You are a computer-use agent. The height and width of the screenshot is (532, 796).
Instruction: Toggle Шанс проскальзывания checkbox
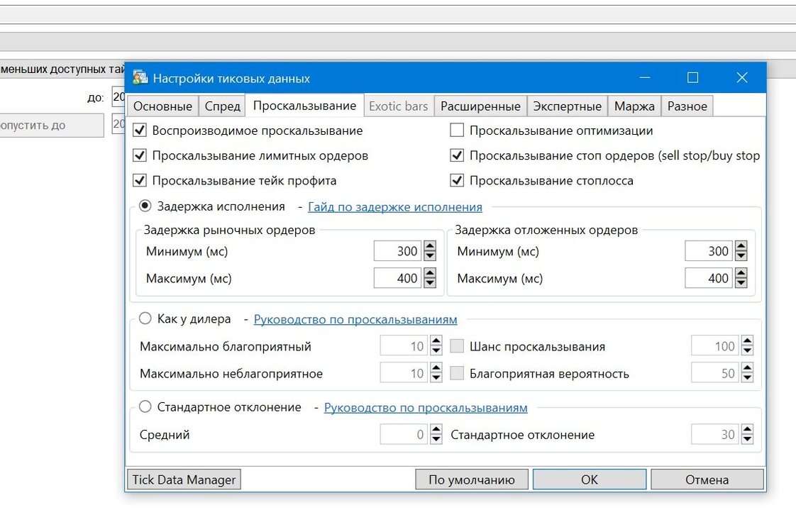tap(457, 346)
